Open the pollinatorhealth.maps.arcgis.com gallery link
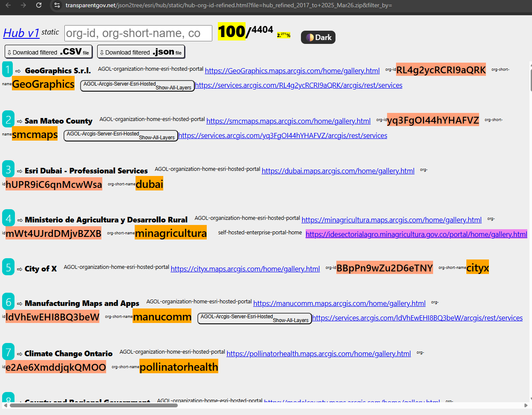The image size is (532, 415). tap(319, 354)
